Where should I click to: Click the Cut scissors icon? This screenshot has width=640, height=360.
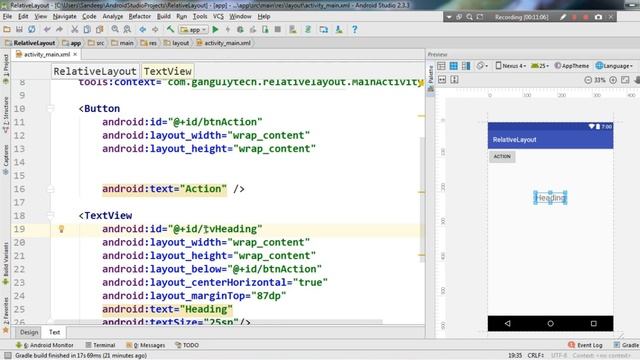pos(74,29)
